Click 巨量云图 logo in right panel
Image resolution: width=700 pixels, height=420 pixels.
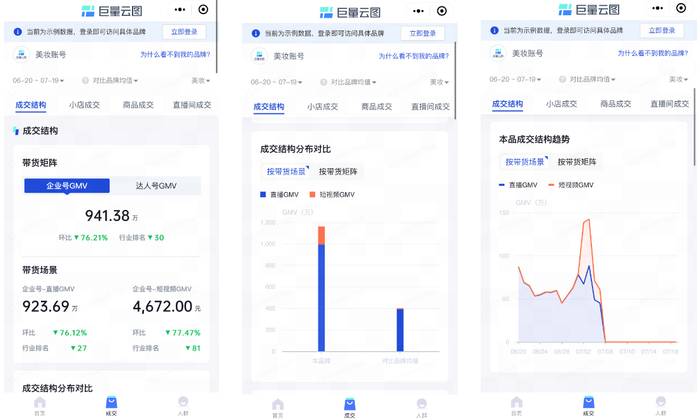coord(589,9)
